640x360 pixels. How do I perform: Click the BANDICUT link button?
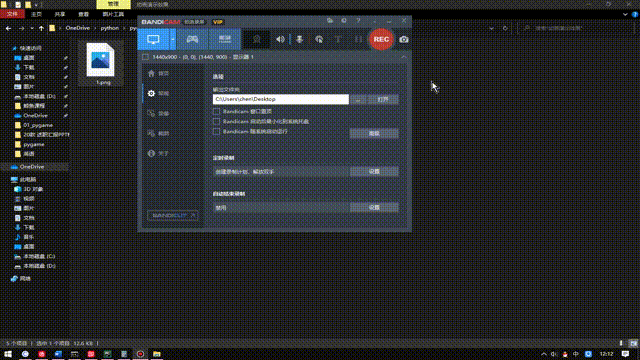click(173, 215)
